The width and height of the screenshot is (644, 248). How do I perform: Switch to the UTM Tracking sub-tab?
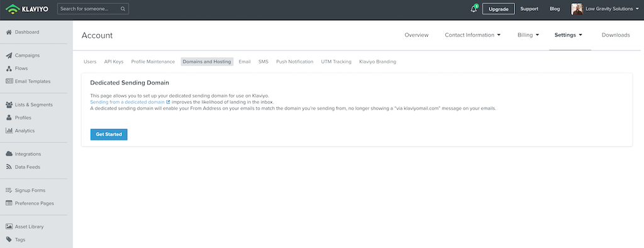click(x=336, y=62)
